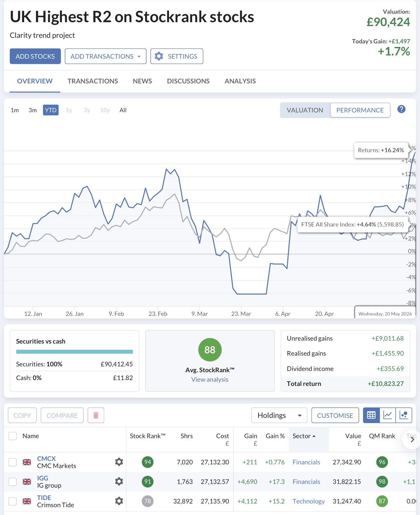Screen dimensions: 420x515
Task: Sort table by Cost column
Action: tap(223, 439)
